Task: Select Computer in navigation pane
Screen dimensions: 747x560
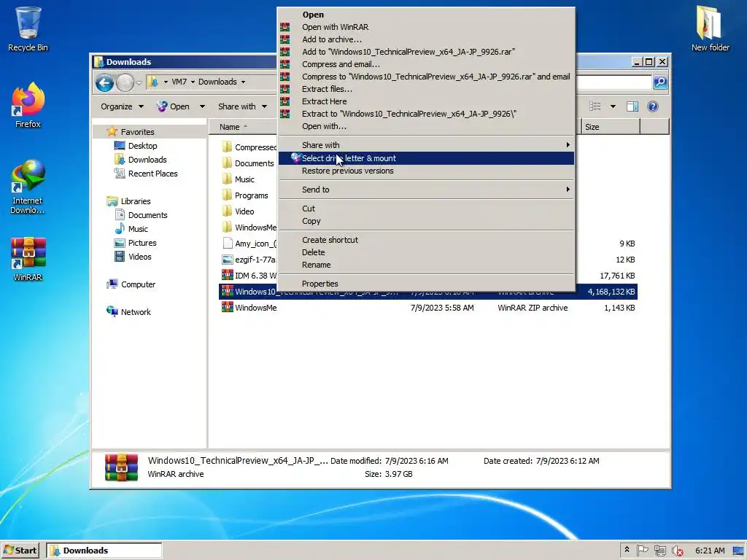Action: pyautogui.click(x=131, y=284)
